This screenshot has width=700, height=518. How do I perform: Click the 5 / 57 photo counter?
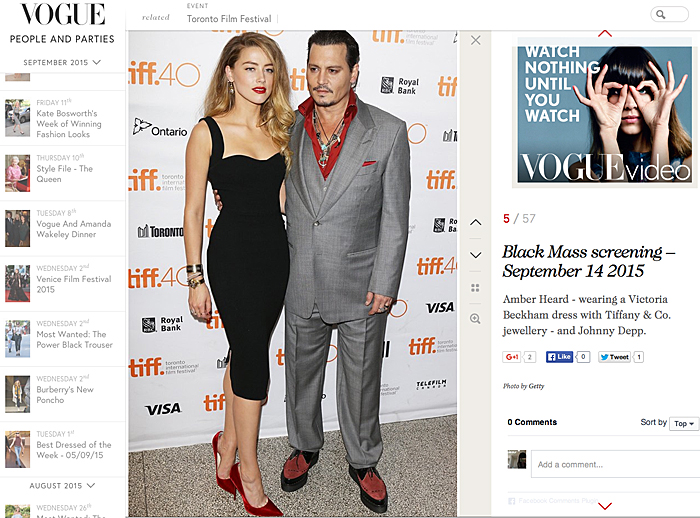point(519,218)
